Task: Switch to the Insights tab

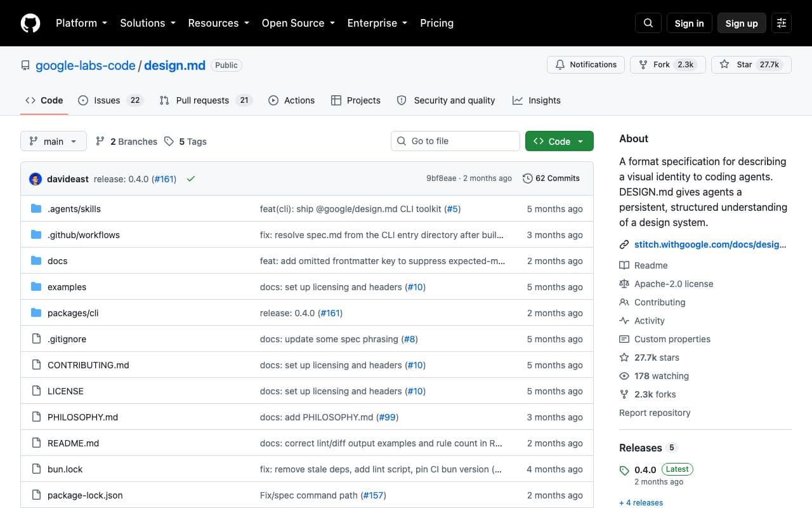Action: (537, 100)
